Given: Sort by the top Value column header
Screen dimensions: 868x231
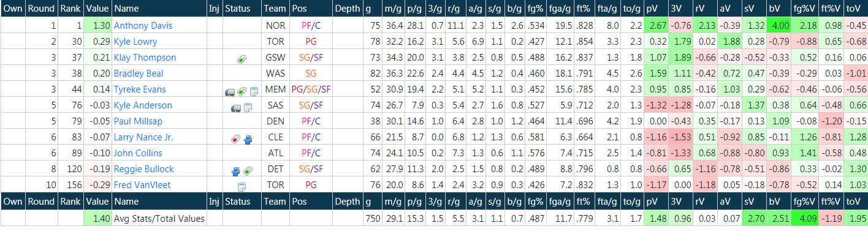Looking at the screenshot, I should pyautogui.click(x=97, y=9).
